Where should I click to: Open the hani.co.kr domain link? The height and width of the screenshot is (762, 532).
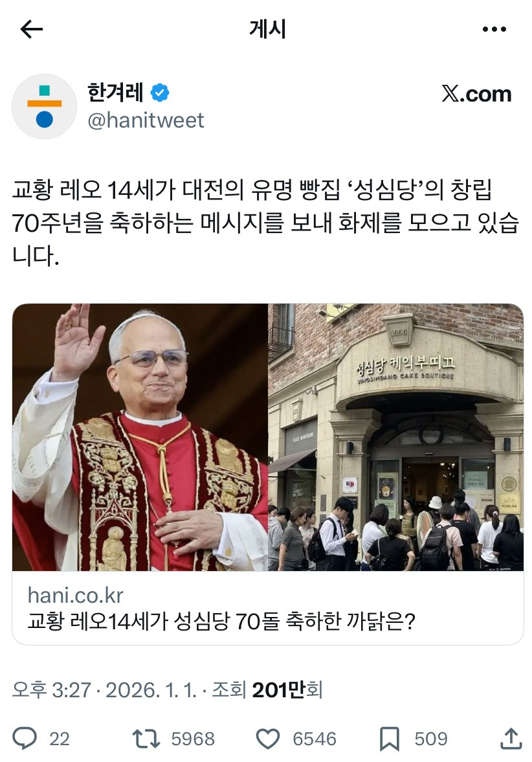pos(75,596)
